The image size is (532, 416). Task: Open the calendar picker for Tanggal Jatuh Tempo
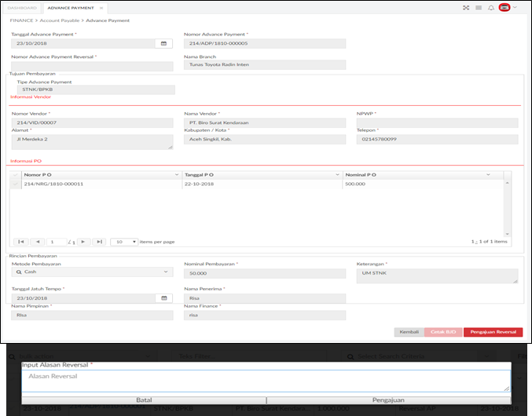164,298
